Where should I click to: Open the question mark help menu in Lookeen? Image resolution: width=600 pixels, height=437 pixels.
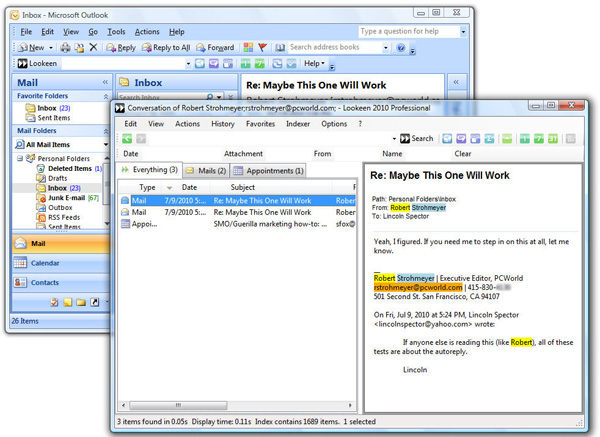coord(360,124)
